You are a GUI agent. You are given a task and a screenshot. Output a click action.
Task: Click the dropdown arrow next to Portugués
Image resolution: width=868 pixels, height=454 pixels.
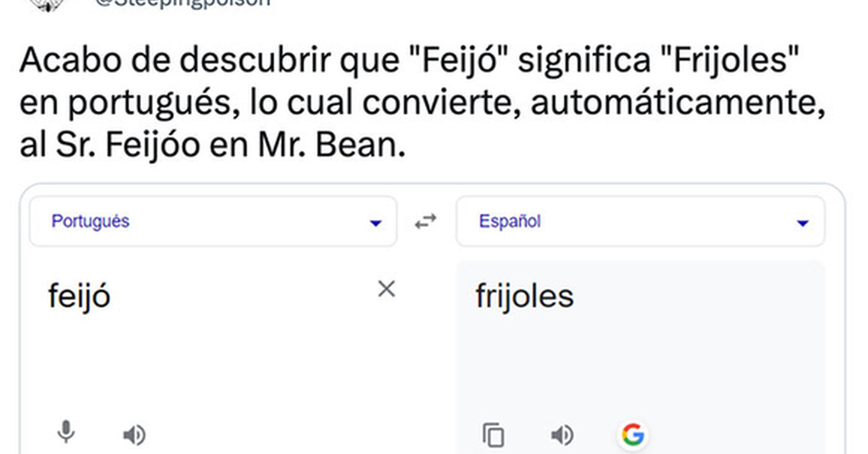(376, 223)
